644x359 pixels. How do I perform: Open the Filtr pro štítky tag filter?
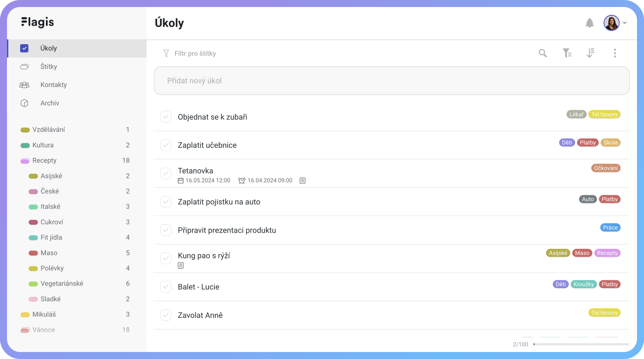190,53
